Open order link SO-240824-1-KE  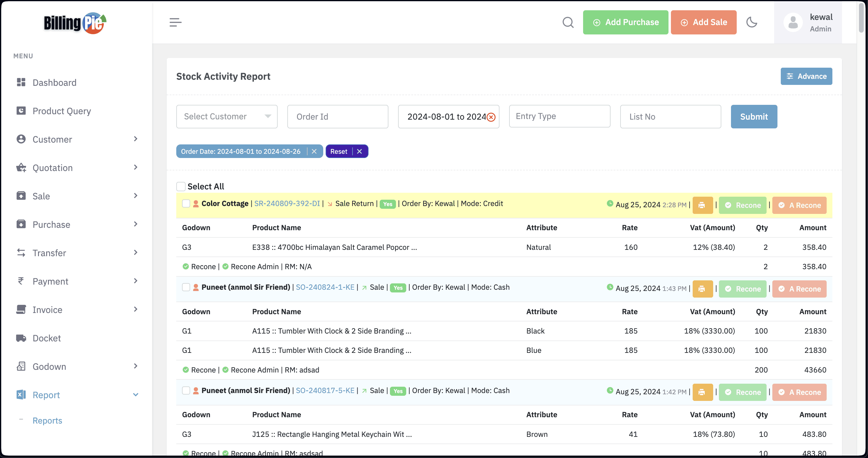coord(325,287)
